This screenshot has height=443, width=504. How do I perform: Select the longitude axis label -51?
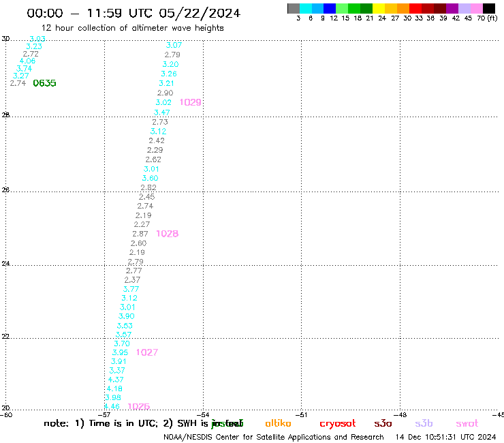coord(302,415)
